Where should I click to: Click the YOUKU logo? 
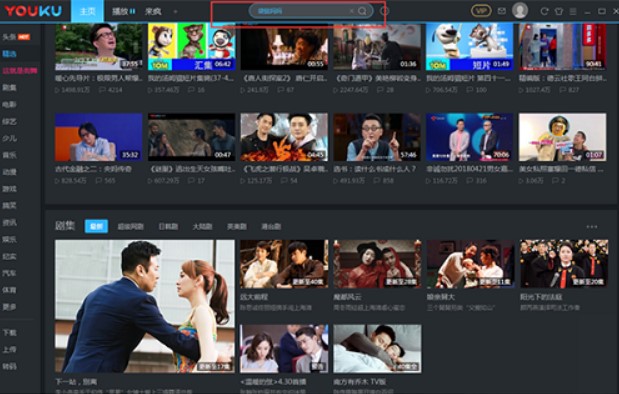tap(33, 11)
